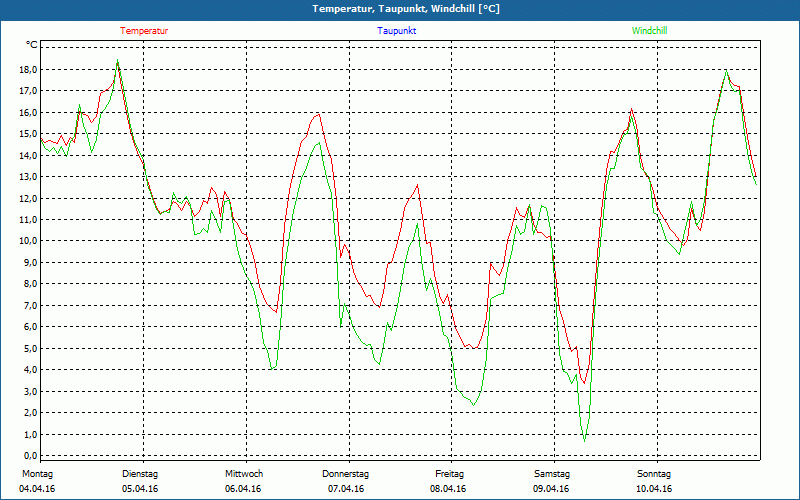
Task: Click the 06.04.16 date label
Action: coord(243,489)
